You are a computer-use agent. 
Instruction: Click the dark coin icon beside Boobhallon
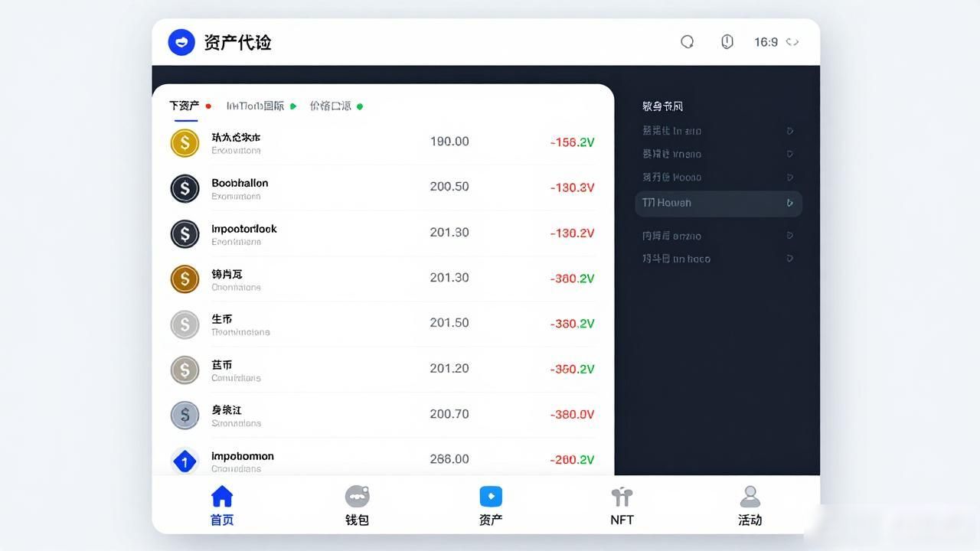click(185, 188)
